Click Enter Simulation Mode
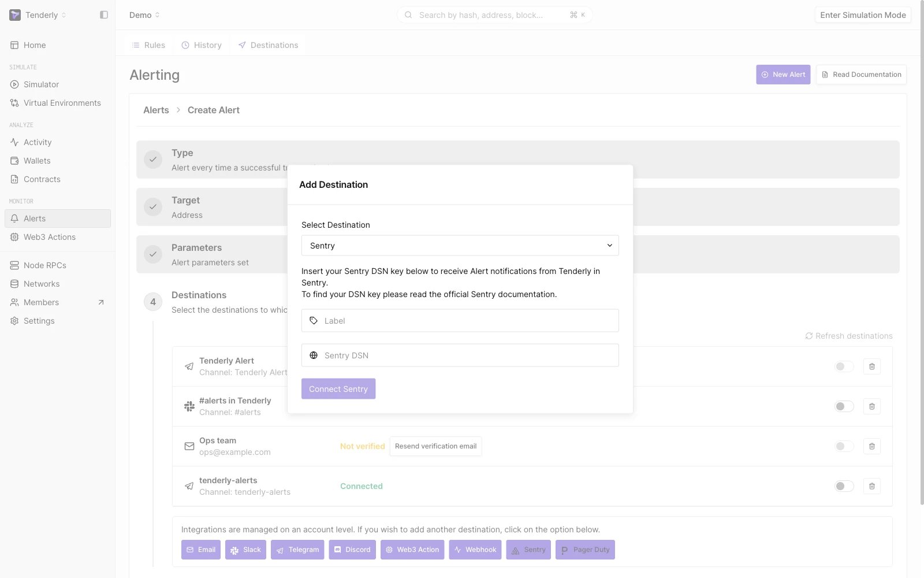 coord(863,15)
